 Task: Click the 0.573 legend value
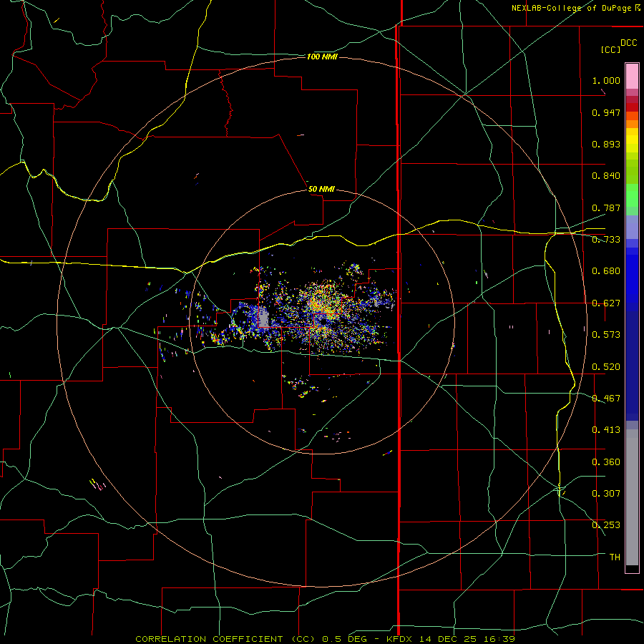point(606,335)
